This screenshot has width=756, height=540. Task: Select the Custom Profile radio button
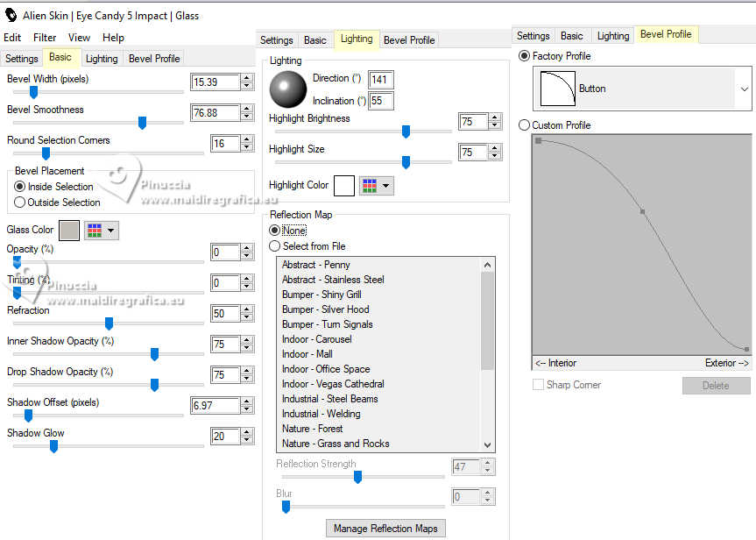524,125
